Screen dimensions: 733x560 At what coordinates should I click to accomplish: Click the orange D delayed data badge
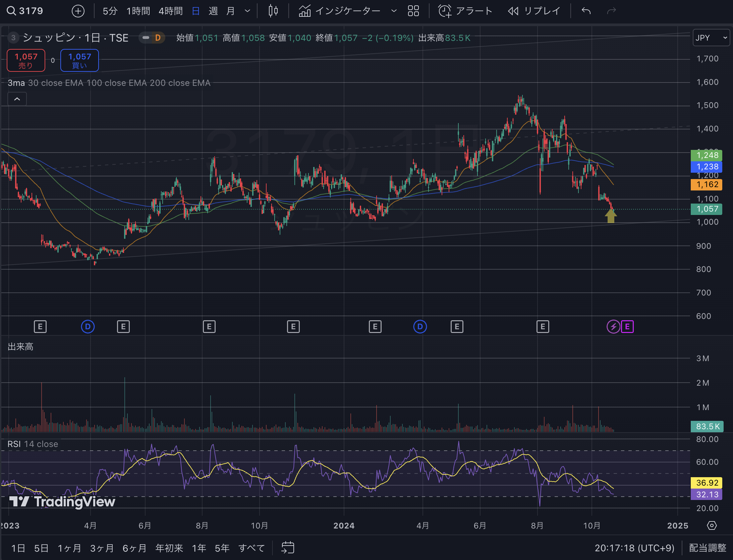pos(158,38)
